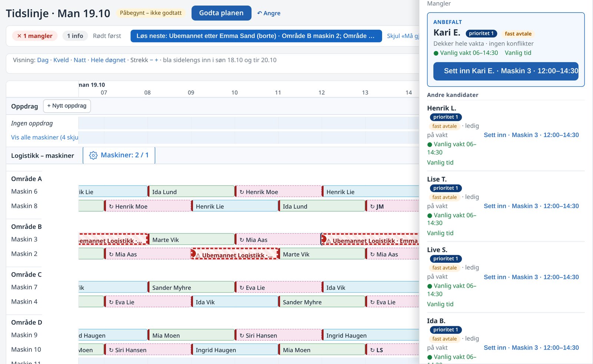
Task: Select Mia Aas shift on Maskin 3
Action: (x=278, y=240)
